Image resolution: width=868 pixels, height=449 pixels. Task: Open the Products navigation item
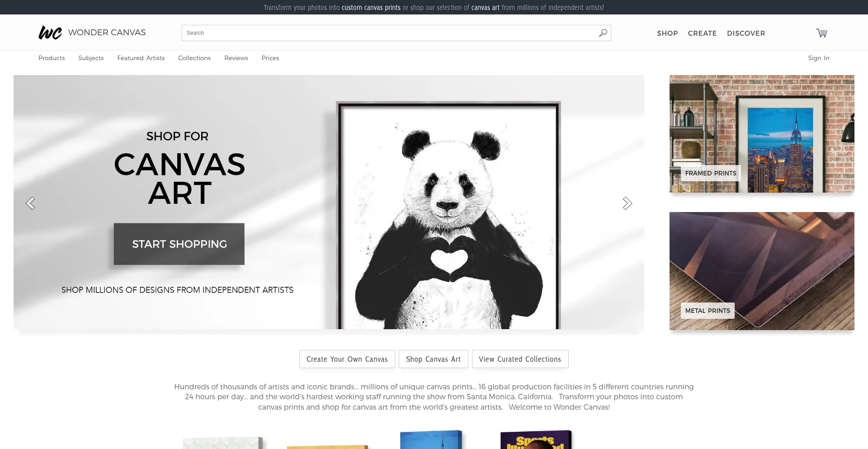pyautogui.click(x=52, y=58)
